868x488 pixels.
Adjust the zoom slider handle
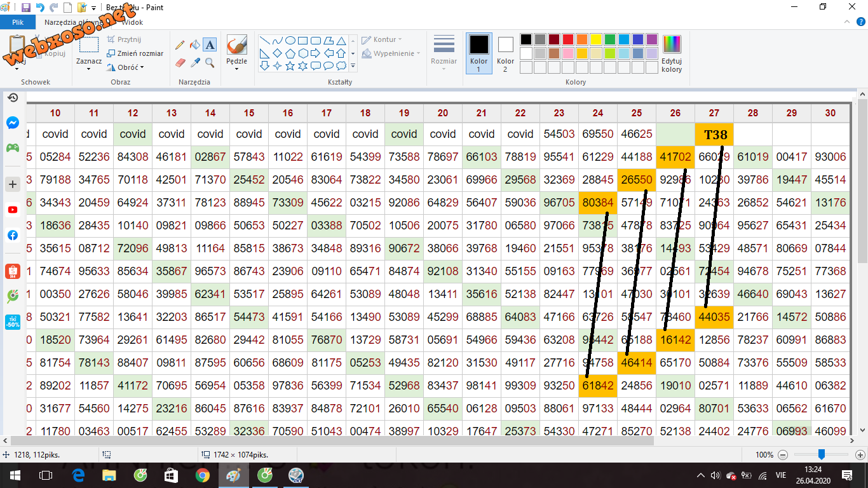point(822,454)
